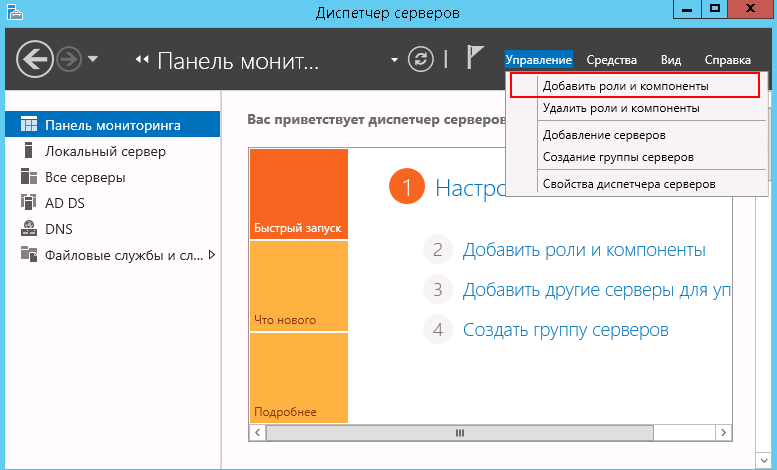Select Все серверы in sidebar

pyautogui.click(x=112, y=177)
